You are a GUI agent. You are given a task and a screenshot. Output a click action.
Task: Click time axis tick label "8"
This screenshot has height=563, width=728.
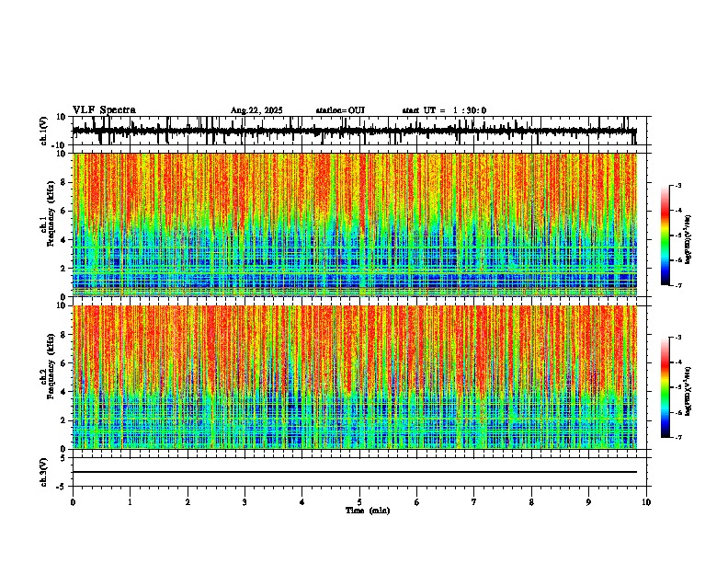tap(531, 502)
